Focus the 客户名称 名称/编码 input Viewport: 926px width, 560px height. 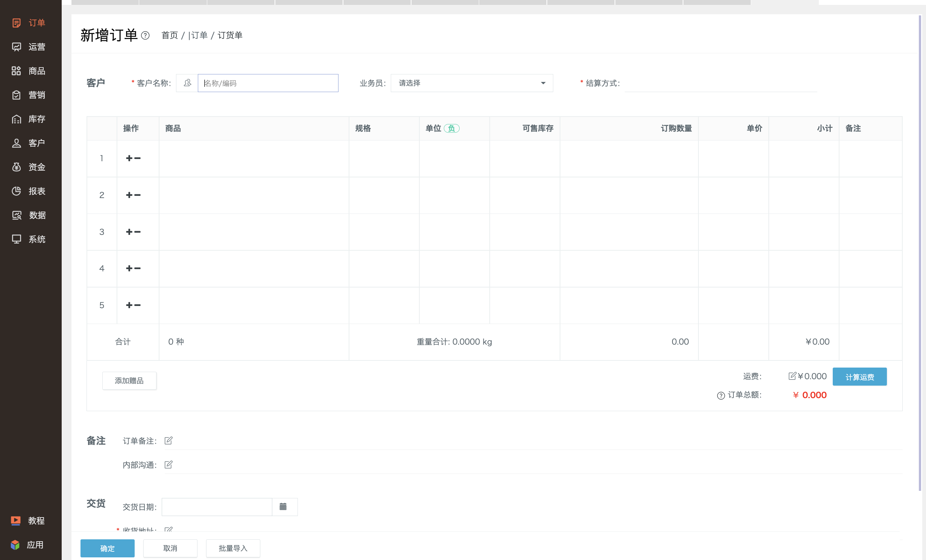click(x=268, y=83)
